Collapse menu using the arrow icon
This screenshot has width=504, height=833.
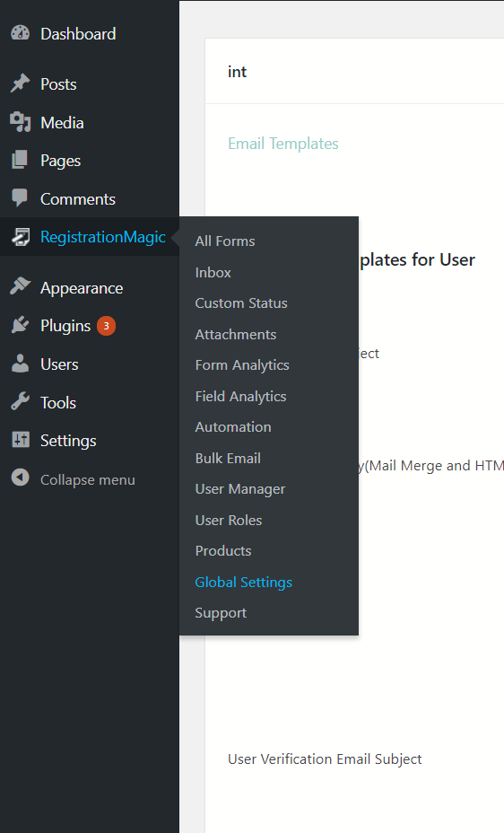(x=20, y=478)
